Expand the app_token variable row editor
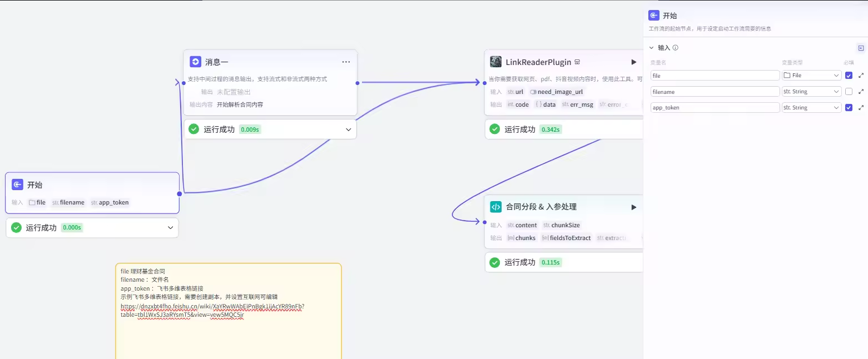Screen dimensions: 868x359 point(861,108)
